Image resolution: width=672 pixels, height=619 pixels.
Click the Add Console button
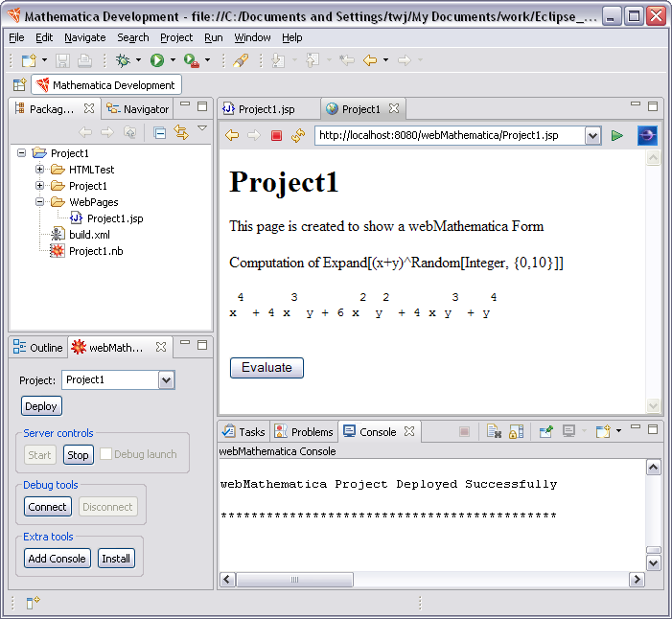coord(57,559)
